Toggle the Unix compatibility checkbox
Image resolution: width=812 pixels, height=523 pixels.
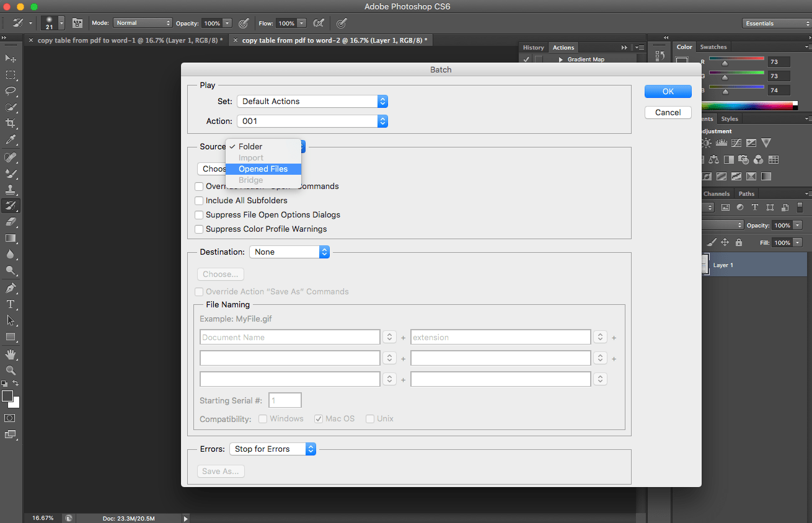point(370,418)
